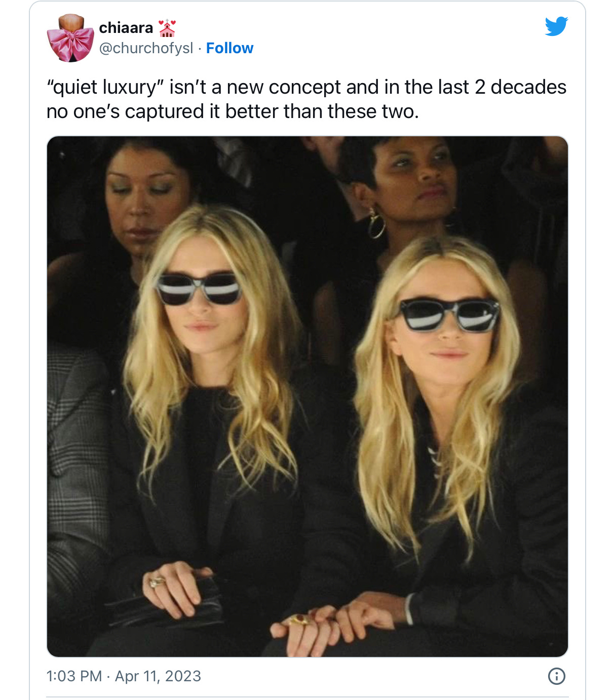Click the church emoji beside chiaara
This screenshot has height=700, width=613.
pos(167,28)
